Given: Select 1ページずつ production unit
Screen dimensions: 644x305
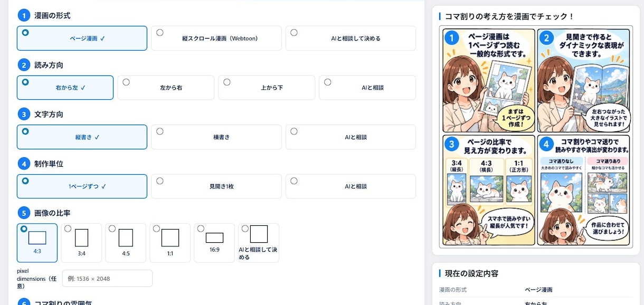Looking at the screenshot, I should coord(82,186).
